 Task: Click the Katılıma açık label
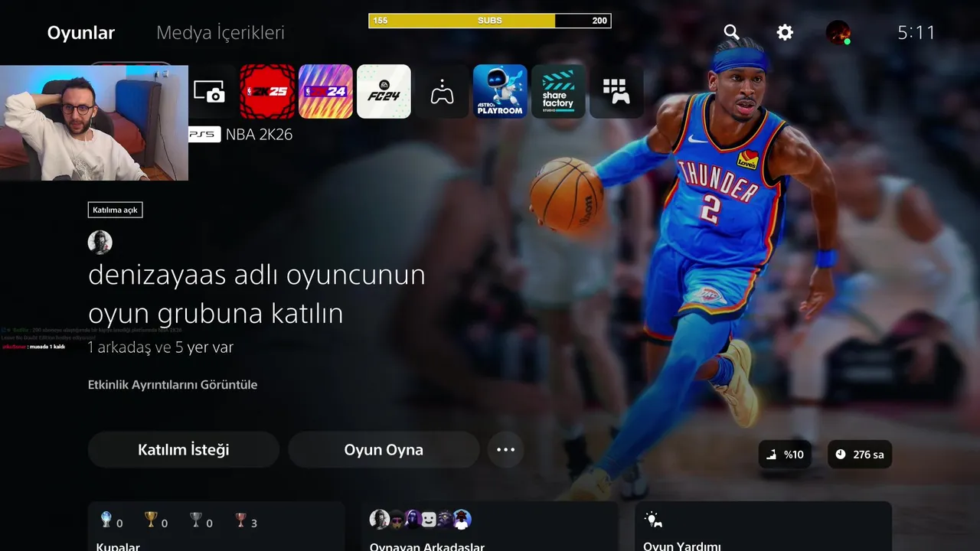pos(115,210)
